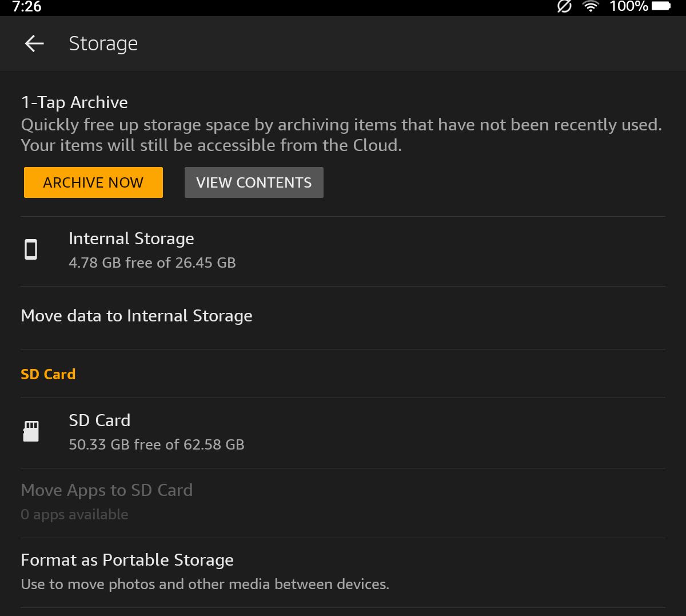
Task: Tap the Do Not Disturb status icon
Action: [564, 7]
